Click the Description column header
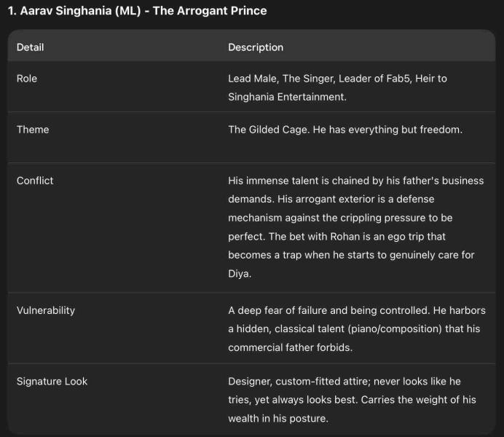 pyautogui.click(x=256, y=47)
